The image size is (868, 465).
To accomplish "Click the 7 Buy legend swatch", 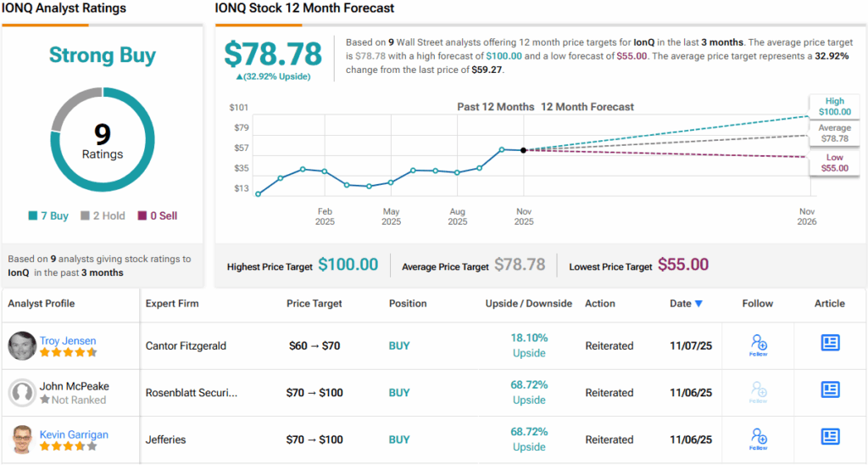I will coord(32,216).
